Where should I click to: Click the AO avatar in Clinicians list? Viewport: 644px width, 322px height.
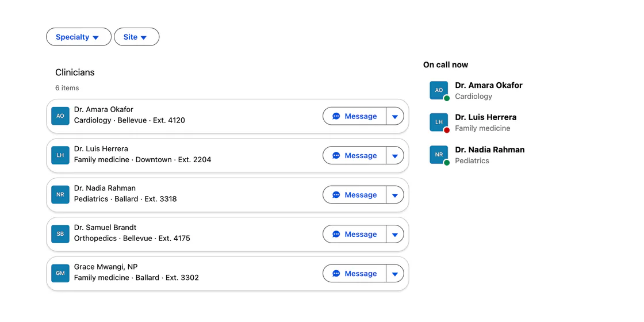point(60,116)
